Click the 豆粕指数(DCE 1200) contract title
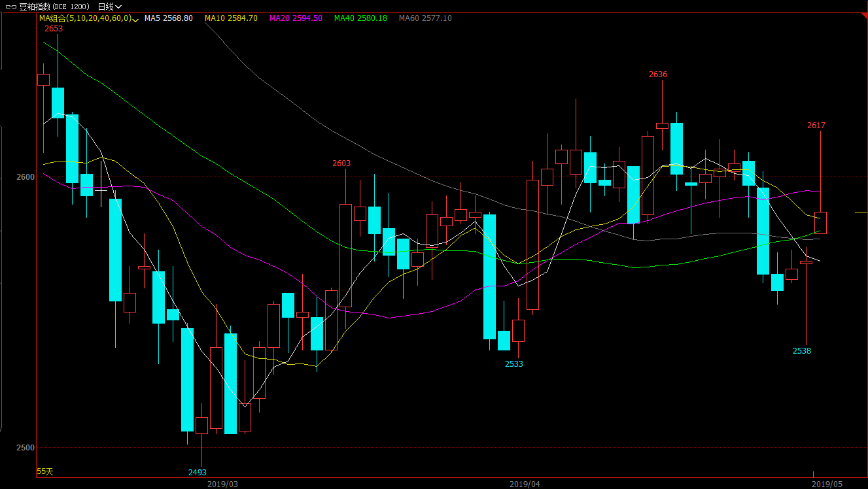The height and width of the screenshot is (489, 868). tap(56, 7)
